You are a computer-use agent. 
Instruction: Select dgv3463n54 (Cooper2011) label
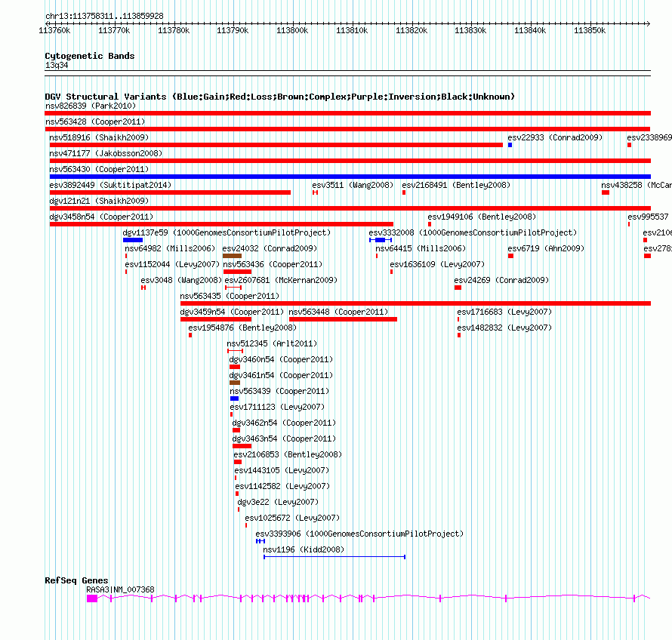(x=284, y=438)
